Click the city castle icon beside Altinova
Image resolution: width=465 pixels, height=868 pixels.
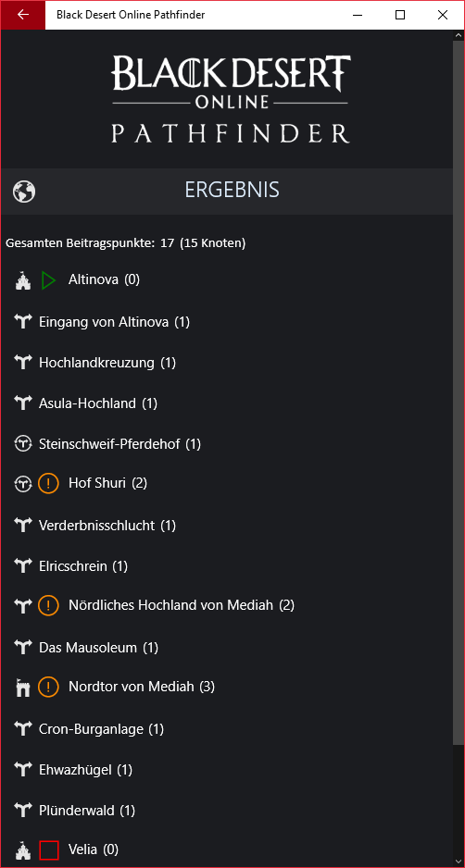pos(22,281)
